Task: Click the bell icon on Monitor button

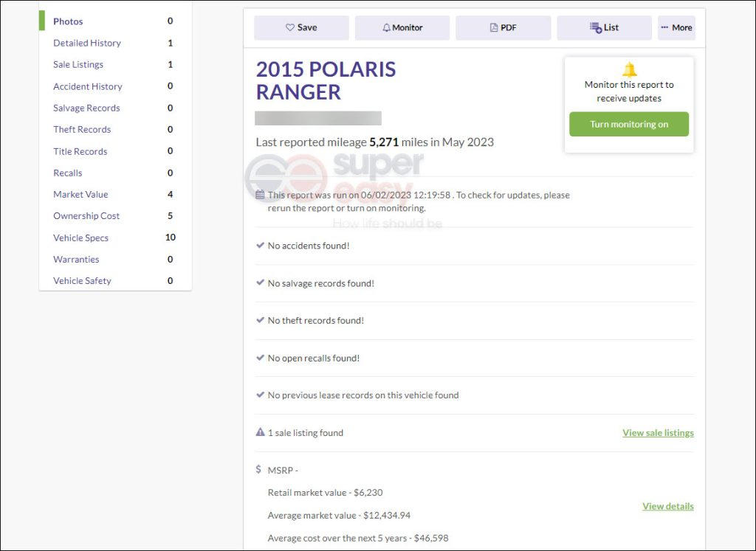Action: click(x=386, y=27)
